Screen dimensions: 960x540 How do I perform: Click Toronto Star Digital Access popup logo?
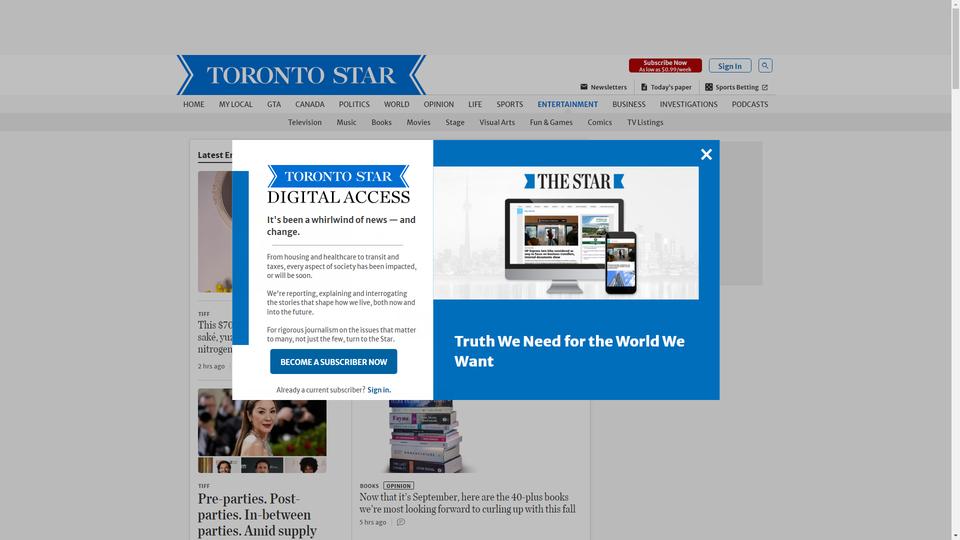click(339, 184)
